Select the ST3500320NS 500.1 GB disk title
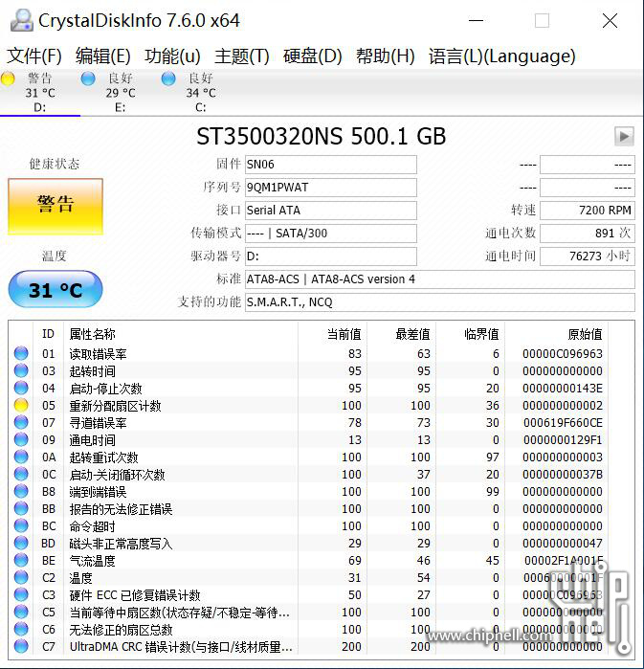This screenshot has width=644, height=669. (322, 137)
